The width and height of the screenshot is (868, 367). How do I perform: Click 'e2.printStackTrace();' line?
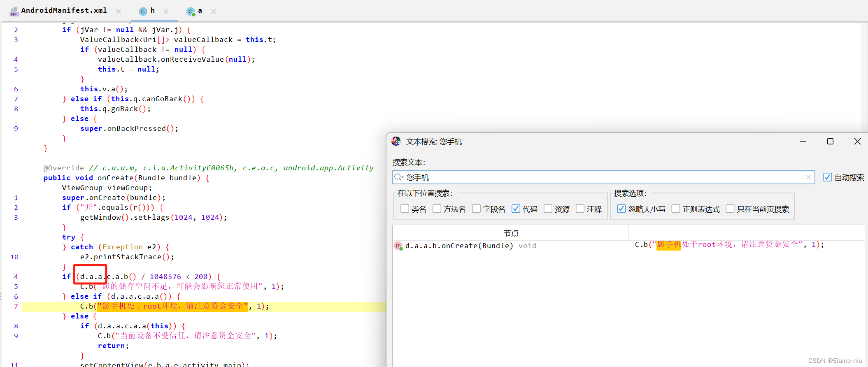point(127,257)
